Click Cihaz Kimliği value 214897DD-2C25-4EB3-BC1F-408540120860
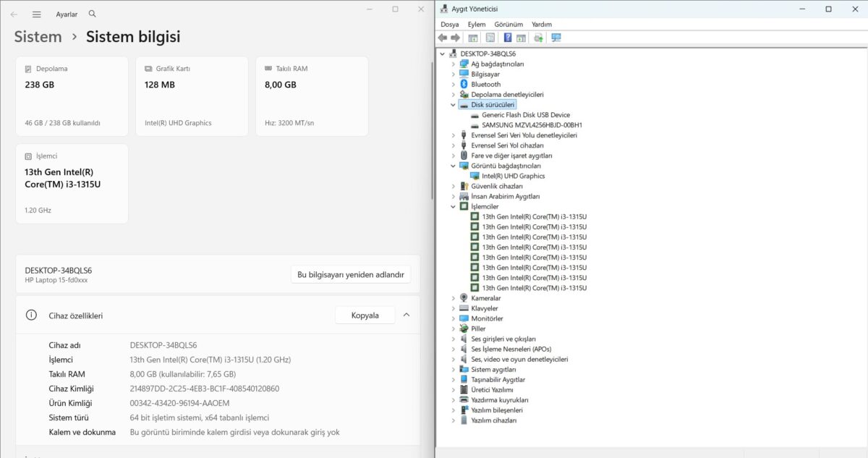 point(205,389)
